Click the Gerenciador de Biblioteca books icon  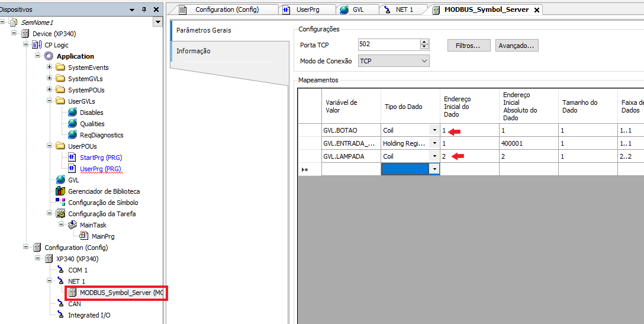click(60, 191)
